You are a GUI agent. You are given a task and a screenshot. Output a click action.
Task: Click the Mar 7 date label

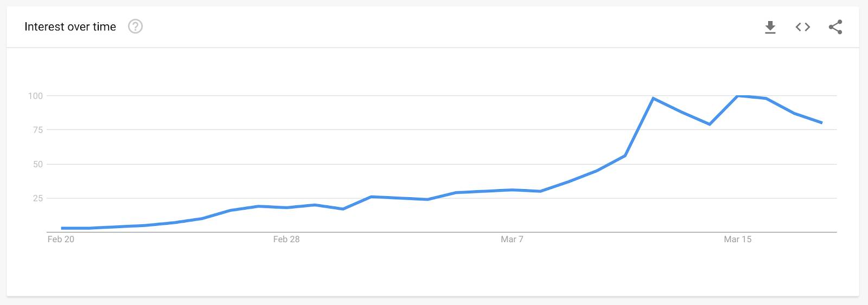point(512,239)
